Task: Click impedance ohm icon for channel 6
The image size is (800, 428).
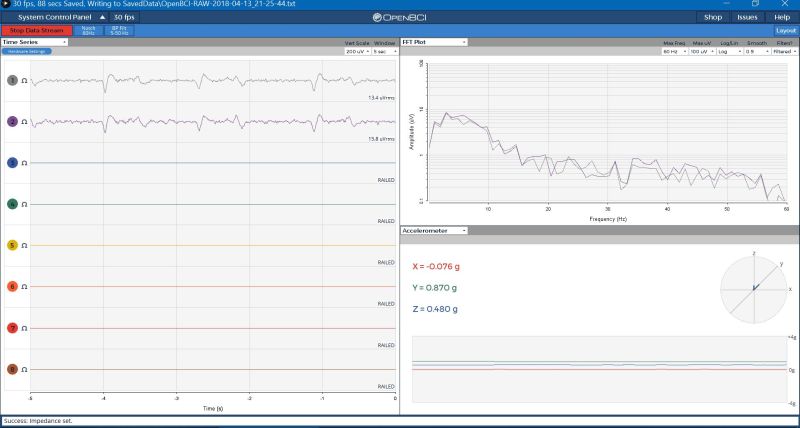Action: 24,287
